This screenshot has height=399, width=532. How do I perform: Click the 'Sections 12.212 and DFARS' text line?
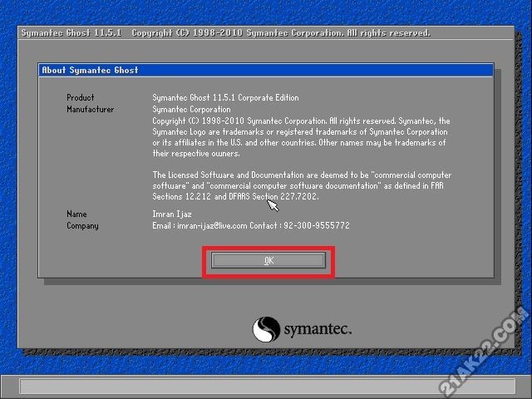point(235,196)
